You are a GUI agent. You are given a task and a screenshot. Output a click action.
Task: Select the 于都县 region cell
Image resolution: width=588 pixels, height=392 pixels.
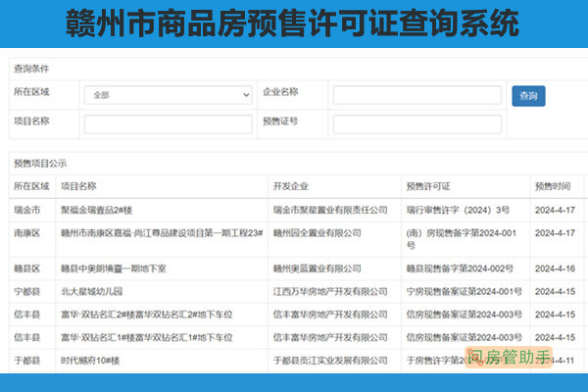[x=27, y=361]
